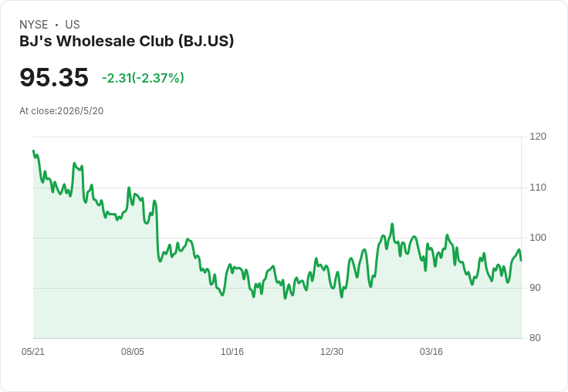
Task: Click the 100 price axis label
Action: click(x=538, y=238)
